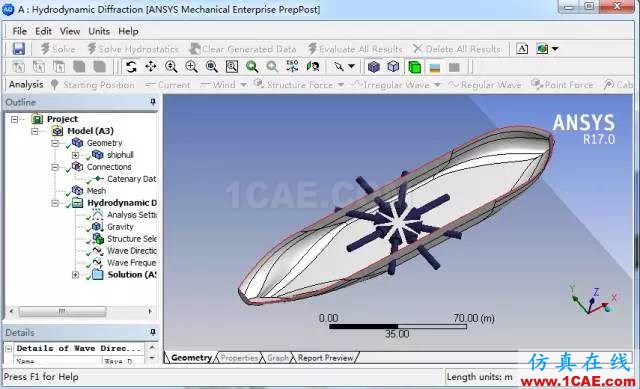Image resolution: width=640 pixels, height=389 pixels.
Task: Click the green body display icon
Action: tap(414, 67)
